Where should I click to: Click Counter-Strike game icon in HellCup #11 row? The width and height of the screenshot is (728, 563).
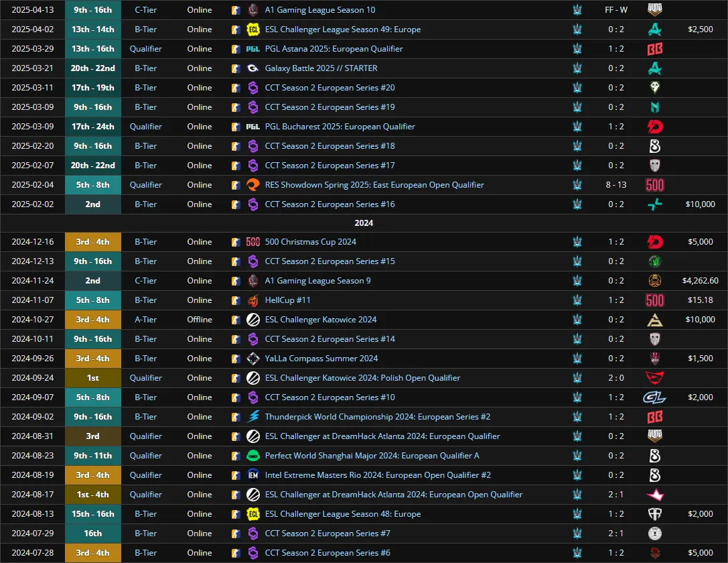tap(236, 300)
